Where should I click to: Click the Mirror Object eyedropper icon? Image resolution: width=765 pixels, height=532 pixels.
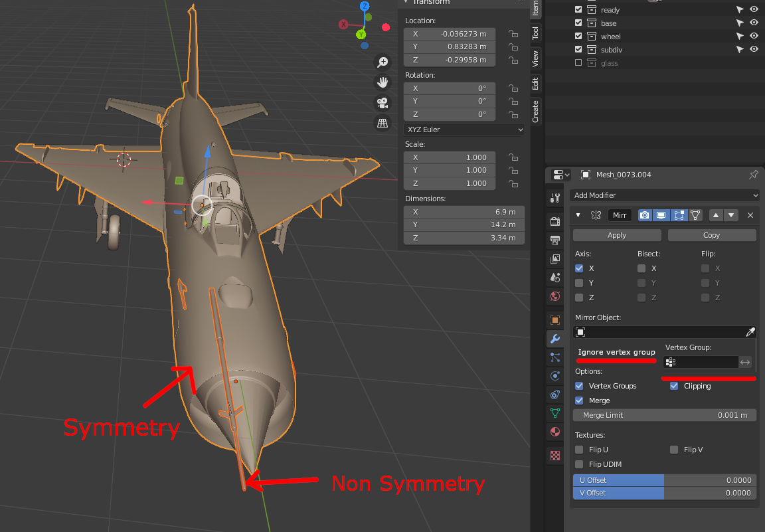(750, 332)
